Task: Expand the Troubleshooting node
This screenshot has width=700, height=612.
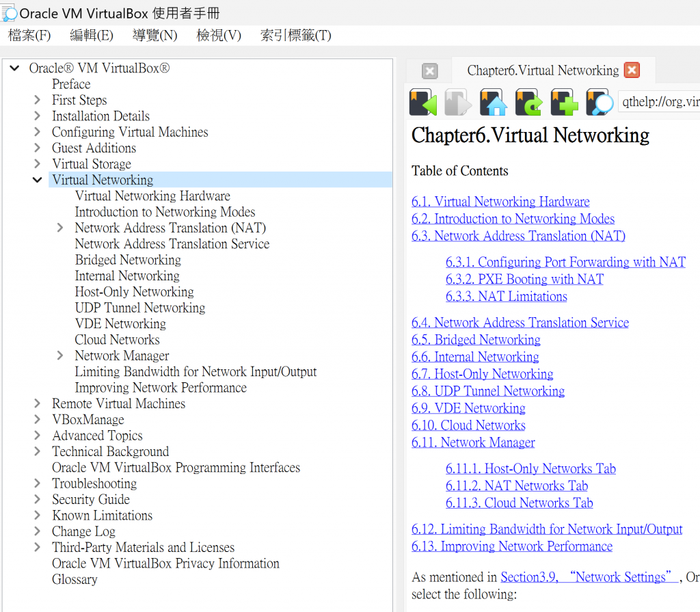Action: [x=38, y=483]
